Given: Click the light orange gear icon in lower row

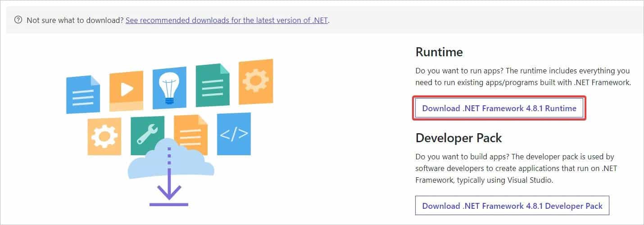Looking at the screenshot, I should pyautogui.click(x=104, y=136).
